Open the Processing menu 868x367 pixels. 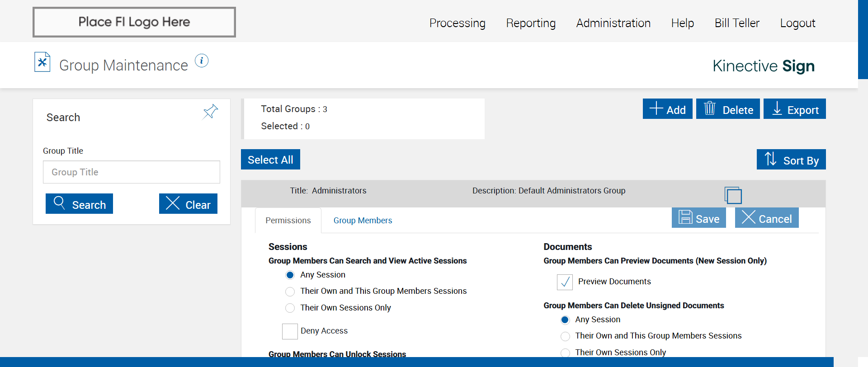pos(457,23)
